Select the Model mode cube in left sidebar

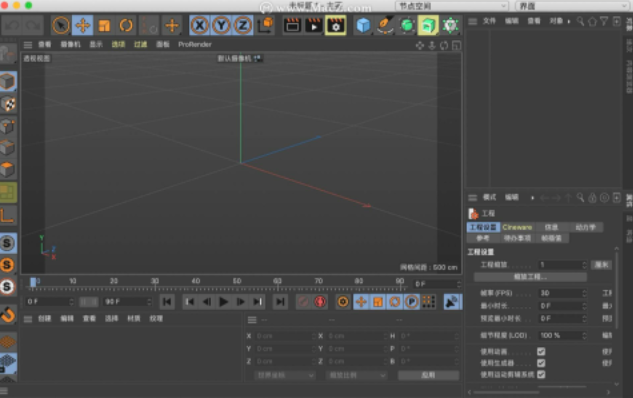[8, 82]
